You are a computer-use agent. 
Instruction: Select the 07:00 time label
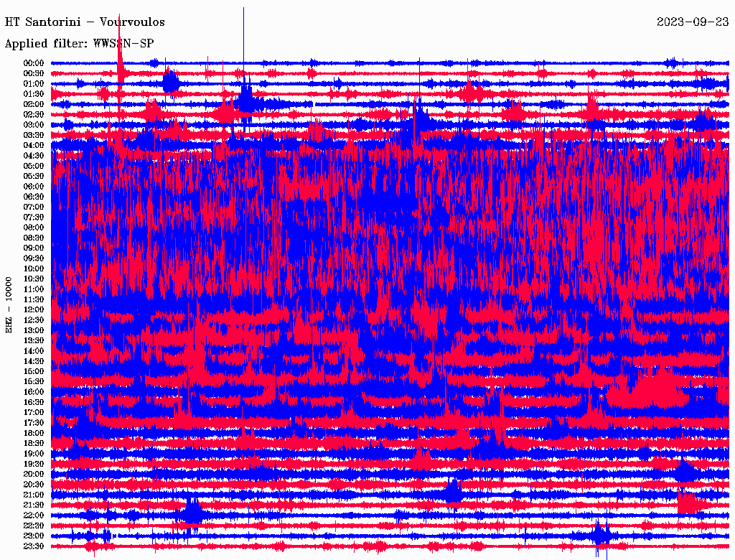pyautogui.click(x=33, y=207)
